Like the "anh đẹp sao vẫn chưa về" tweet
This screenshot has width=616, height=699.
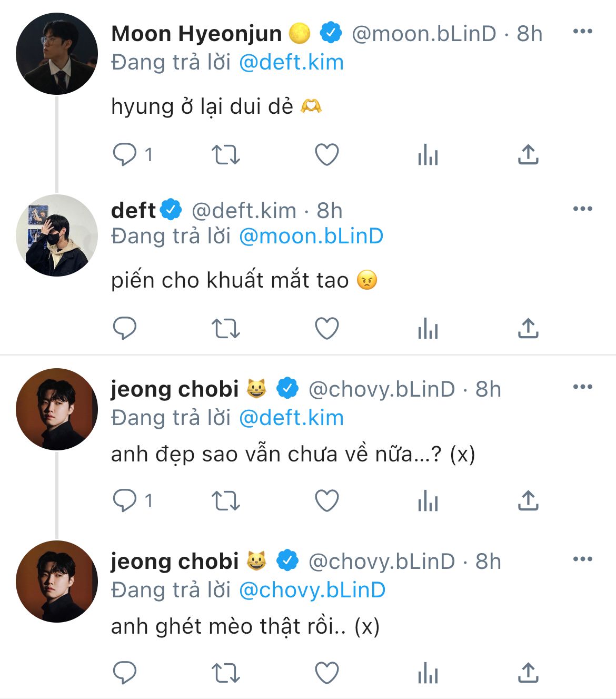(326, 500)
